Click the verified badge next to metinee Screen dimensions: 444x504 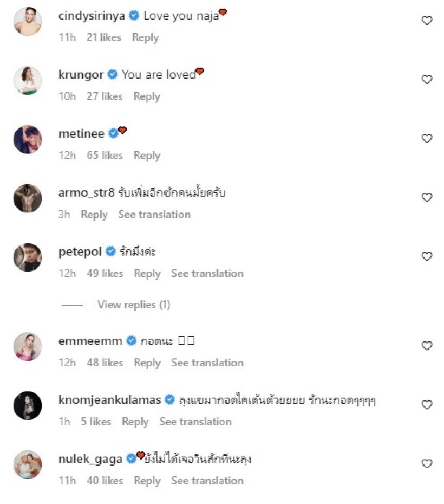tap(114, 132)
